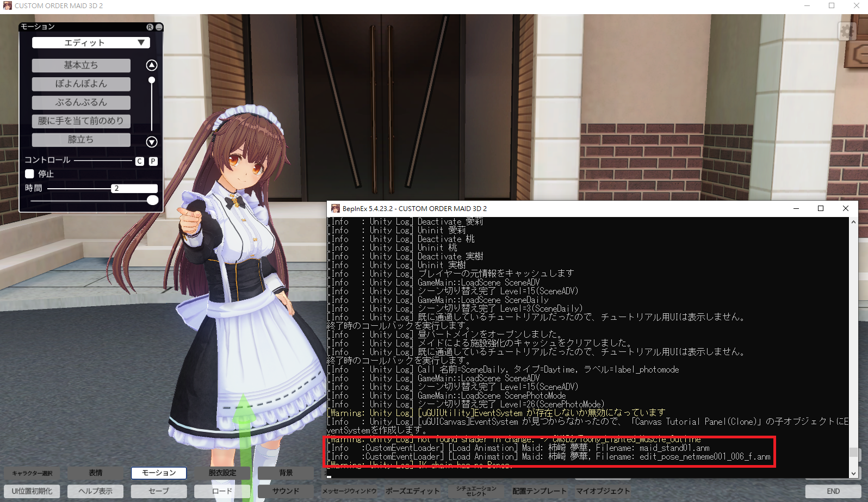The height and width of the screenshot is (502, 868).
Task: Open the gear settings icon top right
Action: pyautogui.click(x=848, y=32)
